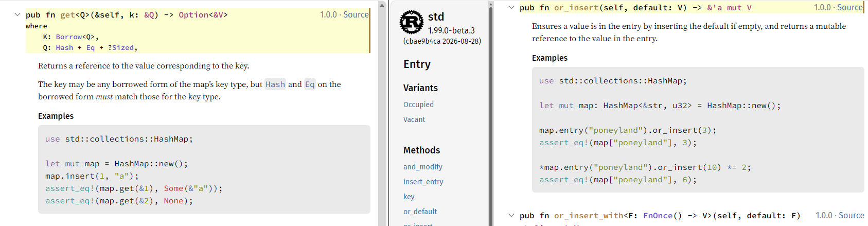Open Source link for or_insert method
The image size is (868, 226).
point(850,8)
